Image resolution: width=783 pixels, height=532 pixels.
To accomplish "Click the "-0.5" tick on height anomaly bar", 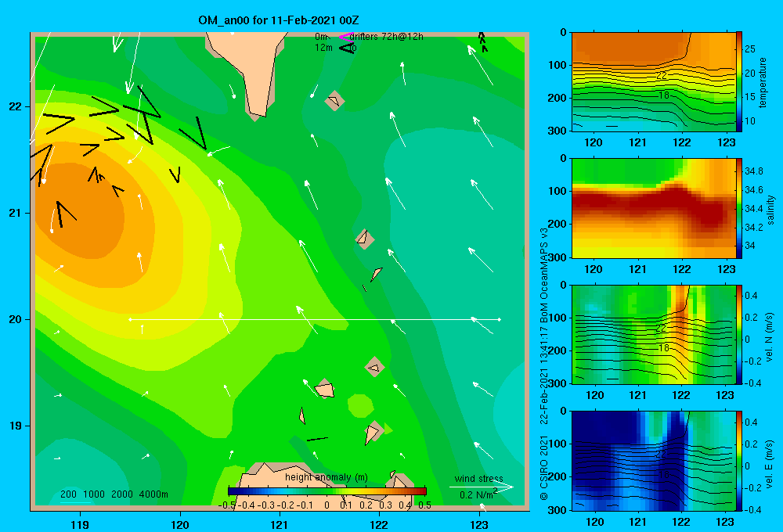I will (x=227, y=505).
